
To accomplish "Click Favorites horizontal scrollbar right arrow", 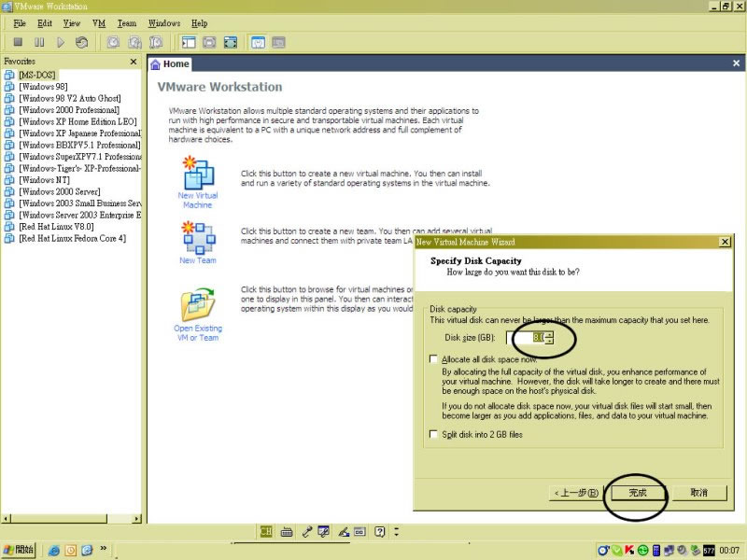I will [137, 519].
